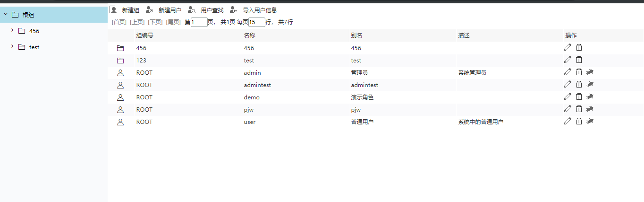The height and width of the screenshot is (202, 644).
Task: Click the arrow icon for user row
Action: coord(590,121)
